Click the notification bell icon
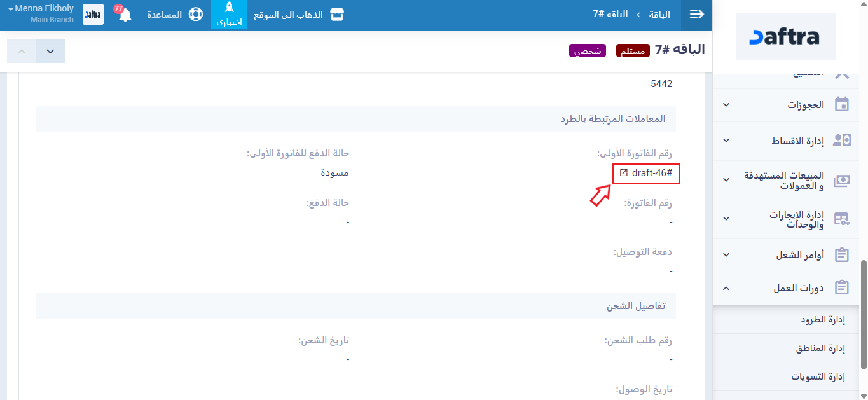 (125, 15)
